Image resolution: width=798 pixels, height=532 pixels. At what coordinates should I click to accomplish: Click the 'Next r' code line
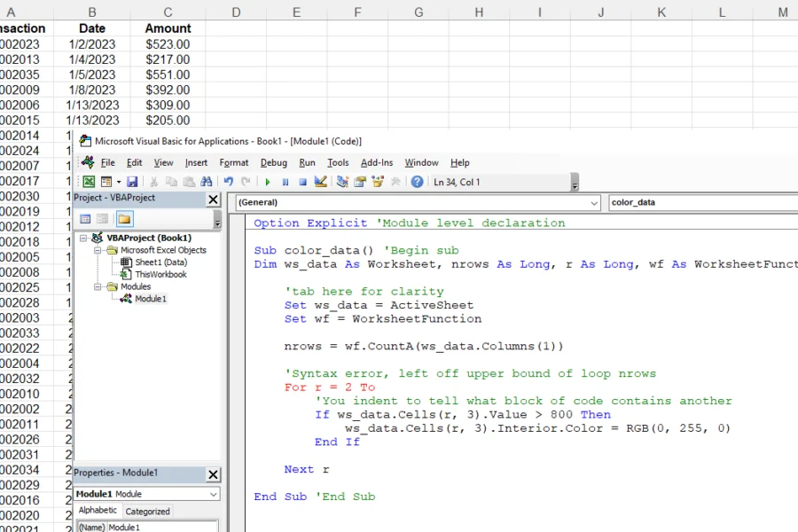(x=307, y=469)
